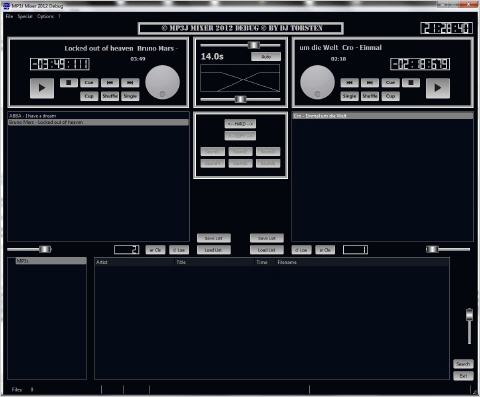
Task: Skip to next track on right deck
Action: [370, 82]
